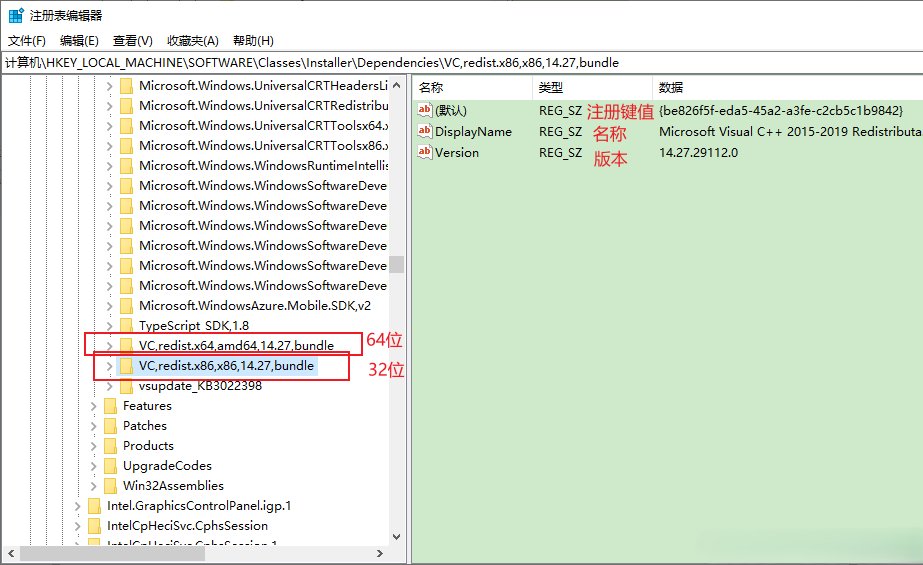Click folder icon of Microsoft.Windows.UniversalCRTHeadersLi
Viewport: 923px width, 565px height.
coord(126,87)
